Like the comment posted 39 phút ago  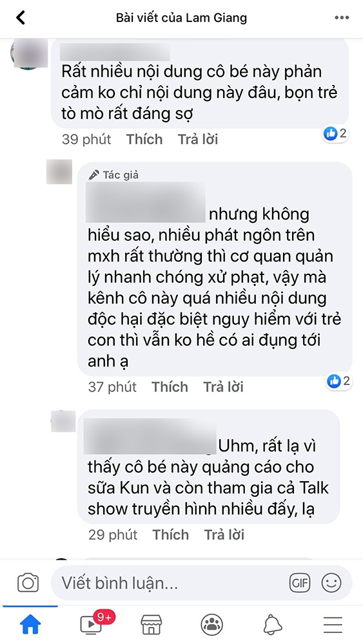[144, 139]
